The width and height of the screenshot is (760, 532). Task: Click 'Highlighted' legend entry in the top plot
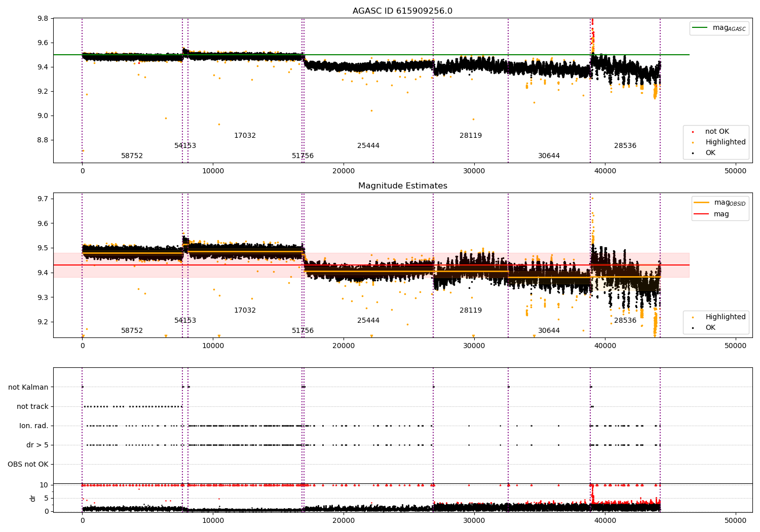[x=726, y=142]
